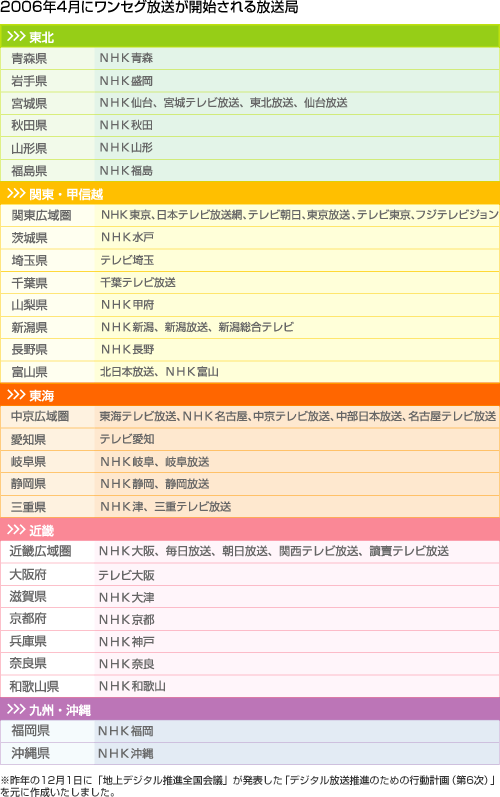500x797 pixels.
Task: Select the 富山県 cell
Action: (x=47, y=372)
